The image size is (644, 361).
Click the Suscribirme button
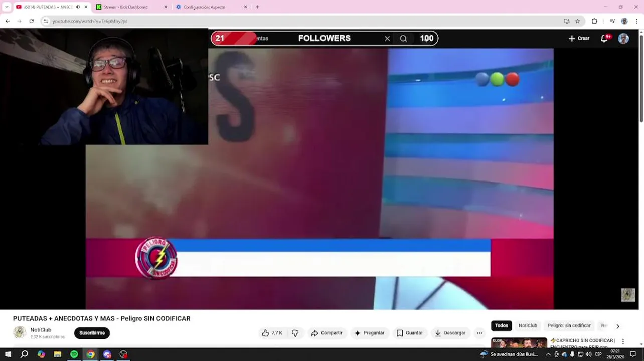coord(92,333)
